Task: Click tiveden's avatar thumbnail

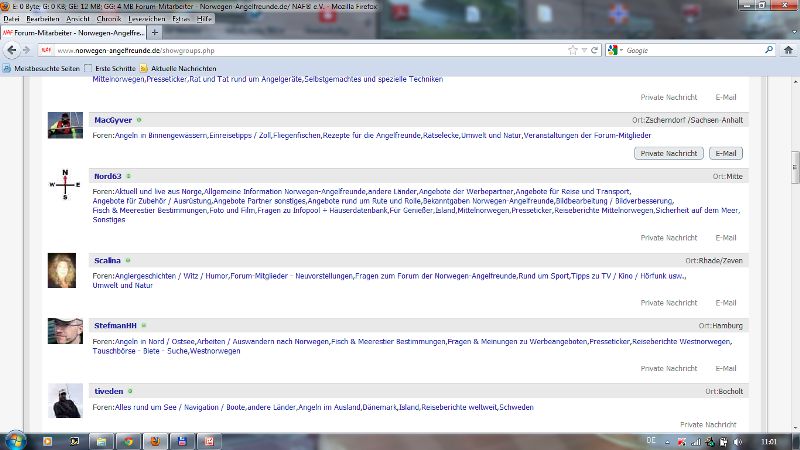Action: [65, 401]
